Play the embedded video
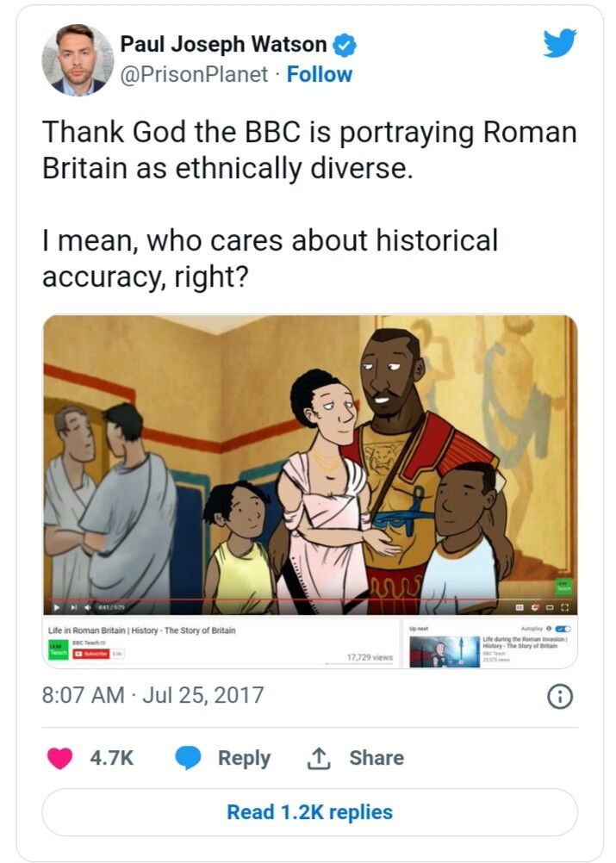616x863 pixels. [x=57, y=607]
